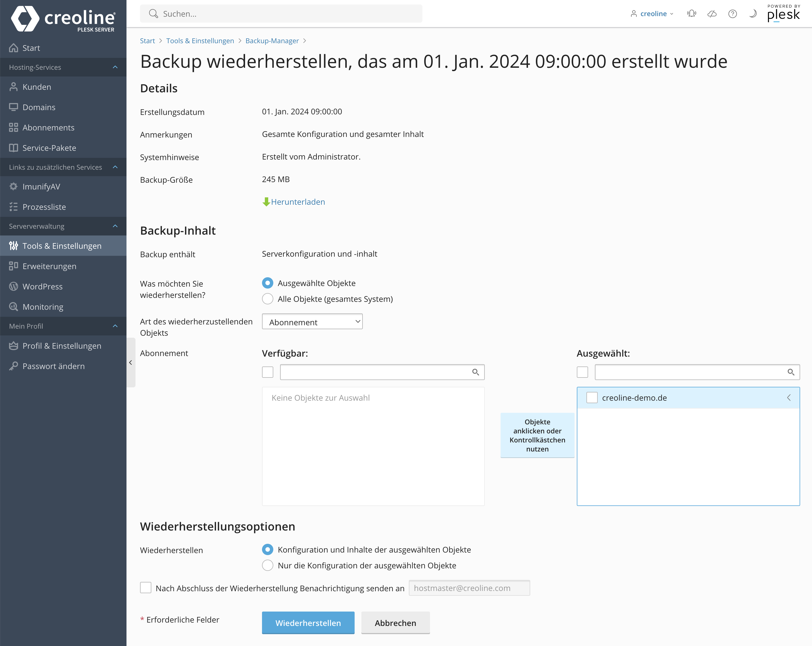The height and width of the screenshot is (646, 812).
Task: Open Kunden in the sidebar
Action: [x=63, y=87]
